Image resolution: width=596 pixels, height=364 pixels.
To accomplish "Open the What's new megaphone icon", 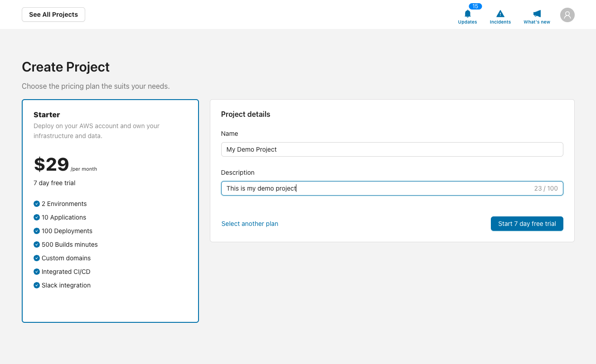I will pyautogui.click(x=537, y=14).
